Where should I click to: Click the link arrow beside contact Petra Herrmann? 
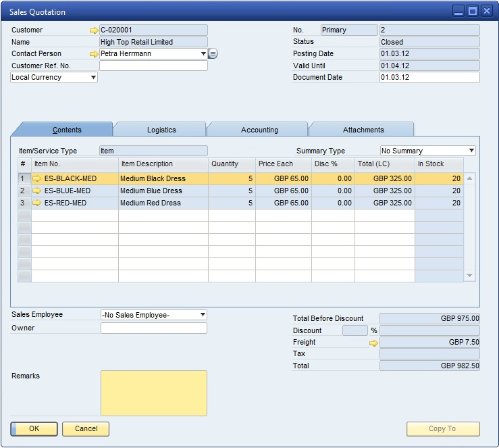[94, 54]
